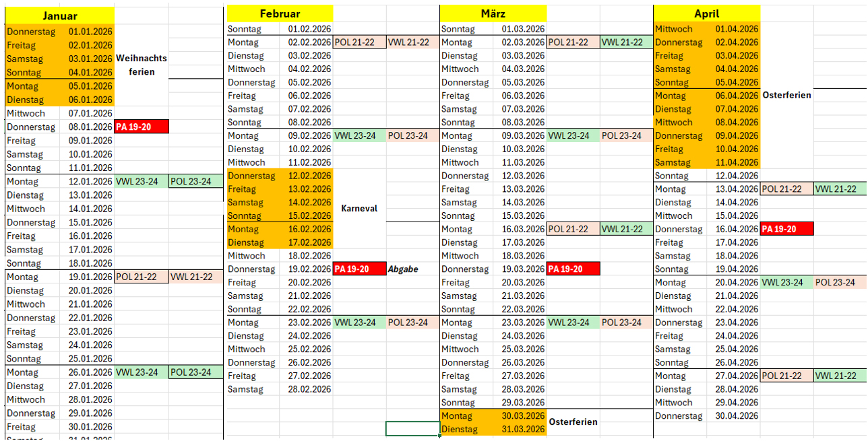Select the Februar month header cell

(280, 13)
